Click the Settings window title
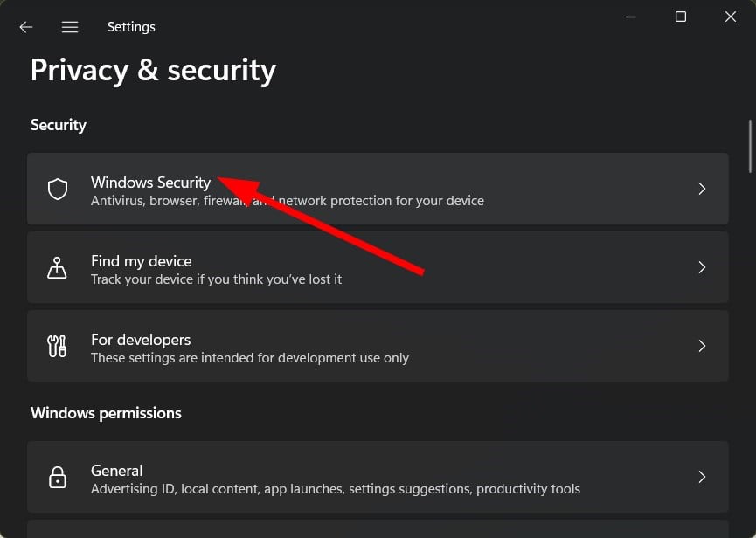Viewport: 756px width, 538px height. pos(131,27)
